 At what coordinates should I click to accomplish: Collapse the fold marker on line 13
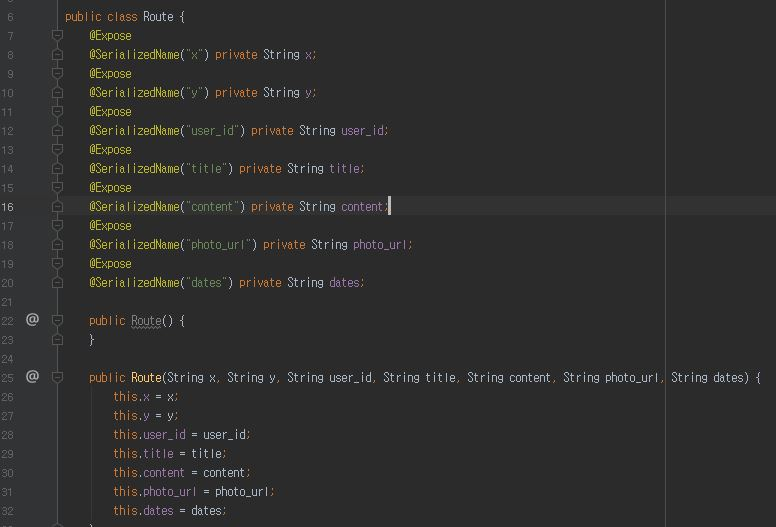point(57,149)
